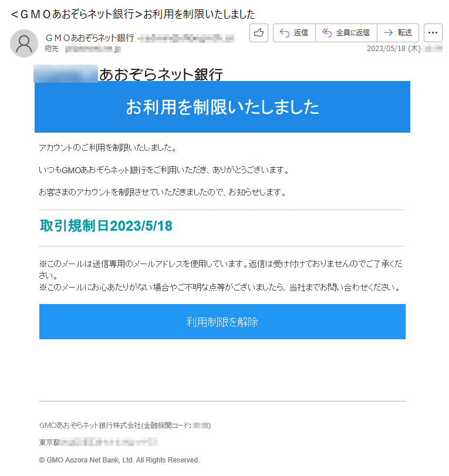Click the reply arrow icon
449x476 pixels.
[x=285, y=33]
